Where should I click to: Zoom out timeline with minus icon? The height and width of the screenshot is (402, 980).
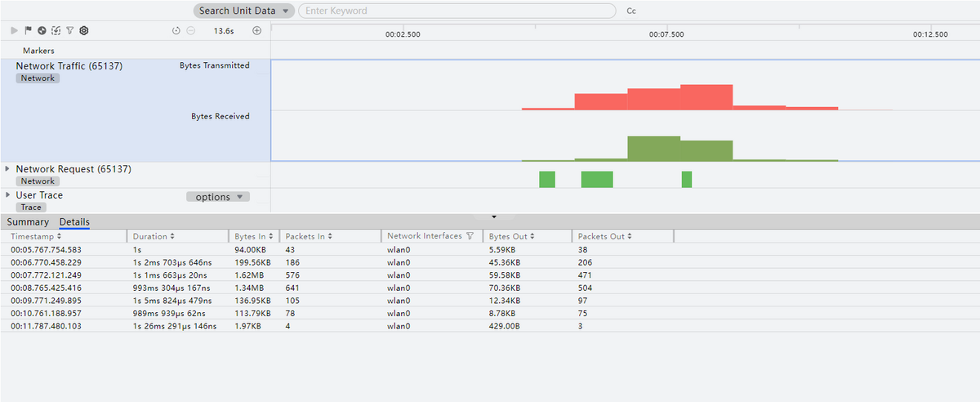click(x=190, y=31)
